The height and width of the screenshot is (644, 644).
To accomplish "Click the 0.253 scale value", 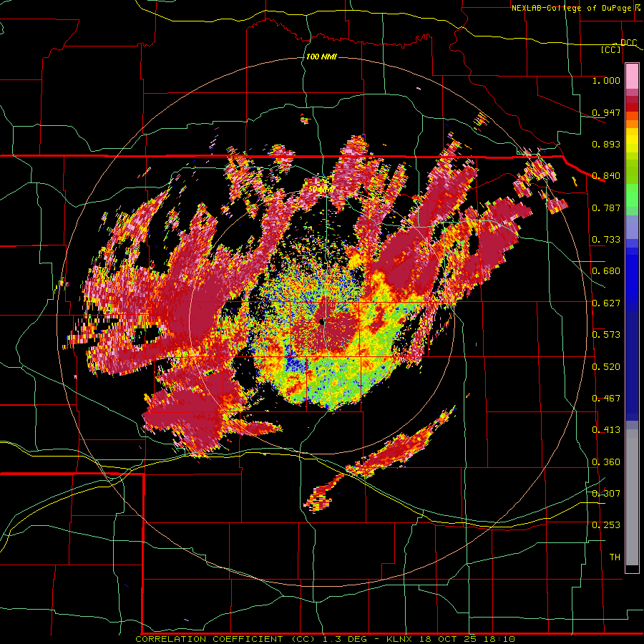I will click(606, 525).
